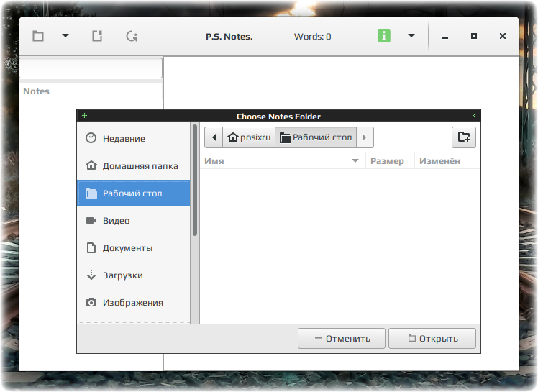Click the Words: 0 counter
538x392 pixels.
(312, 37)
